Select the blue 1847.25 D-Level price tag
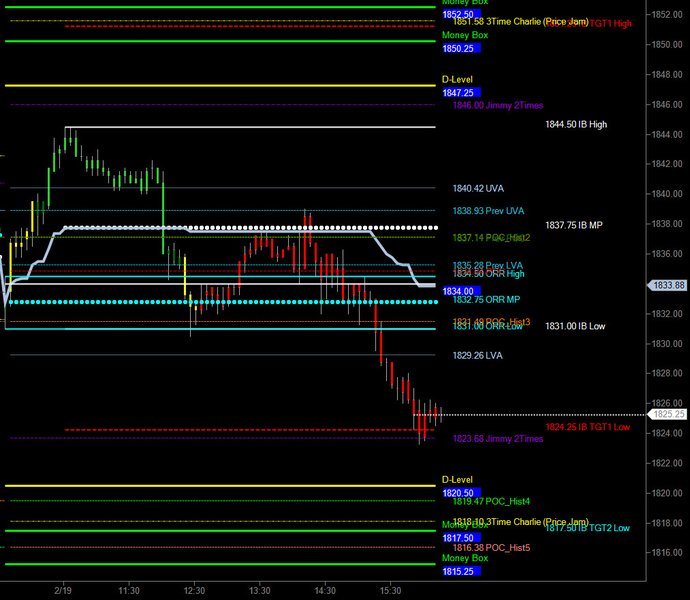The image size is (690, 600). tap(461, 93)
